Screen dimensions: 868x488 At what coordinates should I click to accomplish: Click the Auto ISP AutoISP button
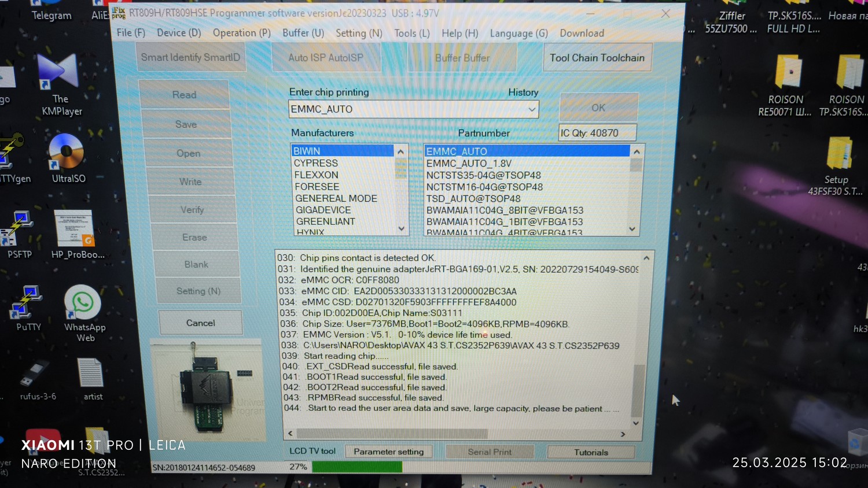tap(326, 57)
